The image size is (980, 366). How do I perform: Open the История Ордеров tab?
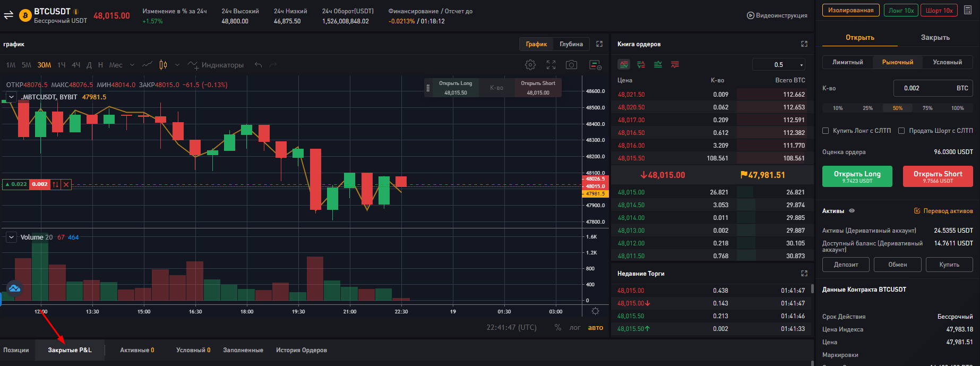point(302,350)
